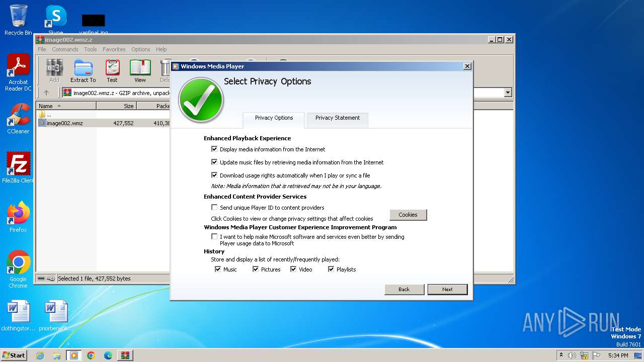Open the Start menu
The image size is (644, 362).
(x=14, y=355)
